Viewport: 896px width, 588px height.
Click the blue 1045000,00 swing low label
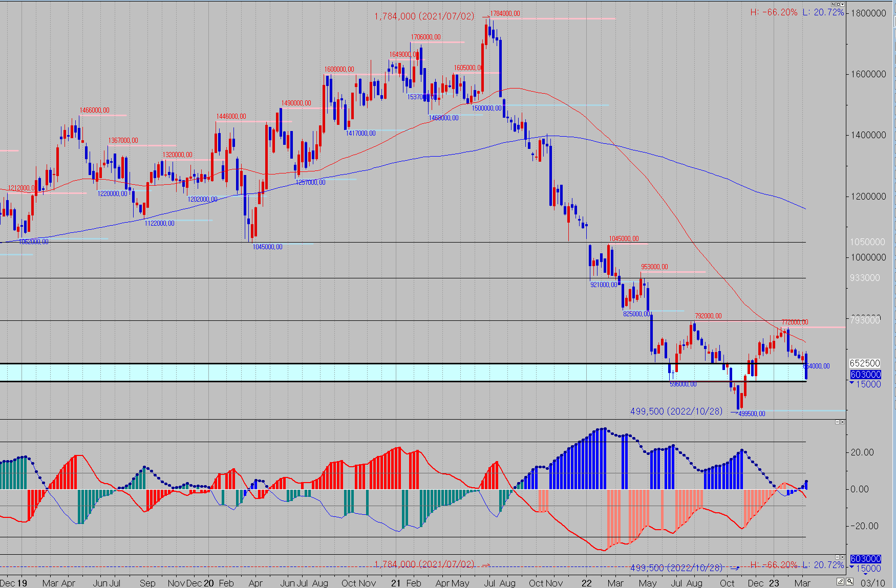(268, 247)
